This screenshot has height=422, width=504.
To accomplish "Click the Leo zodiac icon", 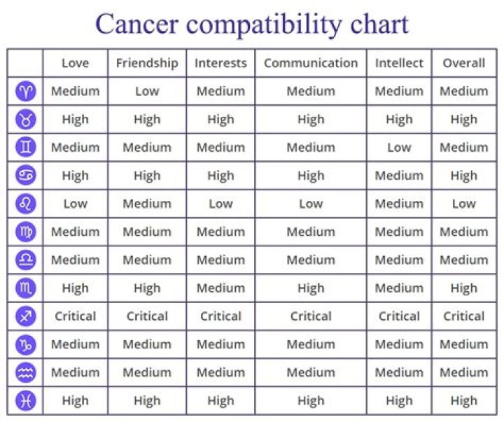I will click(x=25, y=204).
